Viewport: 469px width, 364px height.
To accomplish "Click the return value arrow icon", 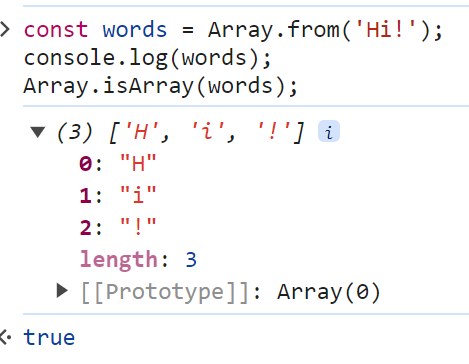I will [5, 337].
